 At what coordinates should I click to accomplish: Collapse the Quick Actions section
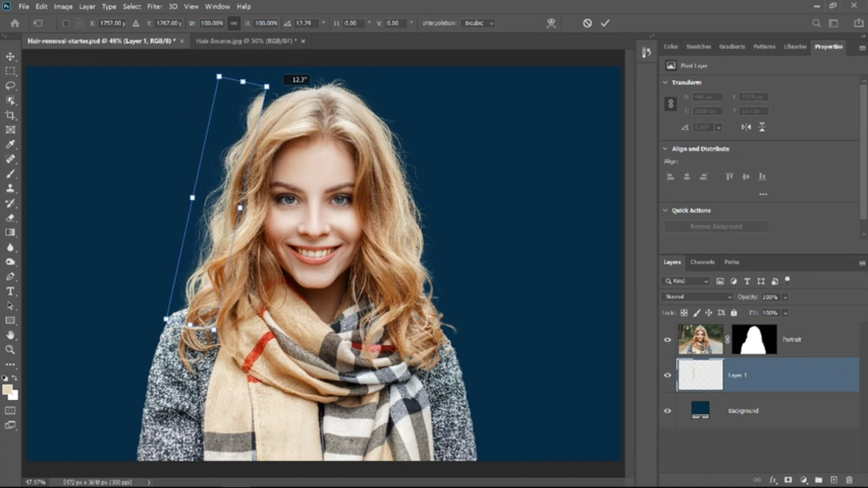665,211
